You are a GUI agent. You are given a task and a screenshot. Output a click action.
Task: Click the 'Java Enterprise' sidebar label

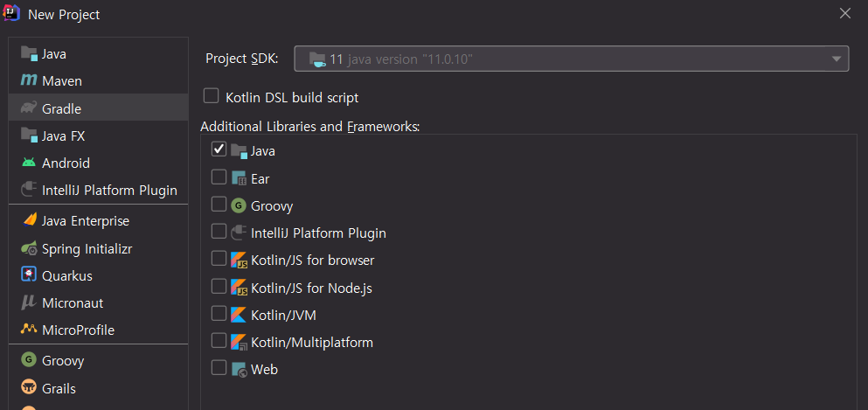tap(86, 221)
